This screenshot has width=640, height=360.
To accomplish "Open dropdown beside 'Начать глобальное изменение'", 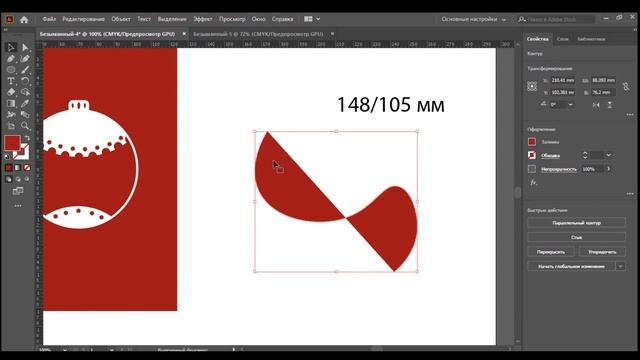I will (x=620, y=266).
